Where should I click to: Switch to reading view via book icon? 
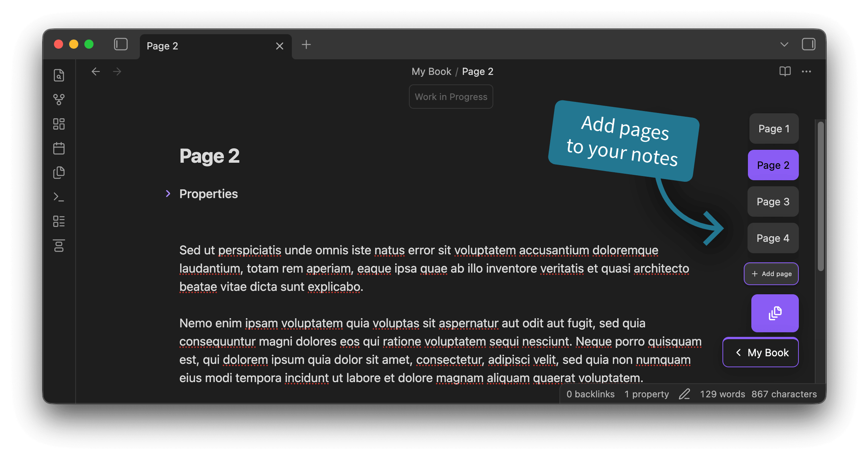point(785,71)
